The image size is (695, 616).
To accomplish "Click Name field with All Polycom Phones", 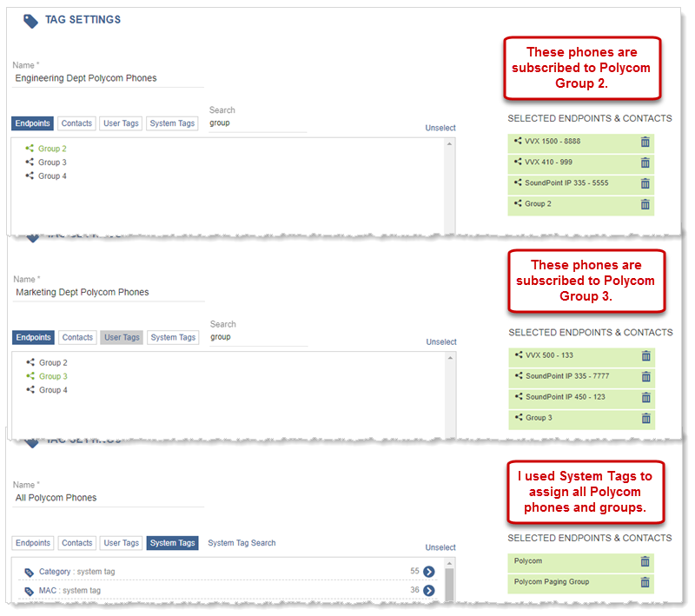I will 108,498.
